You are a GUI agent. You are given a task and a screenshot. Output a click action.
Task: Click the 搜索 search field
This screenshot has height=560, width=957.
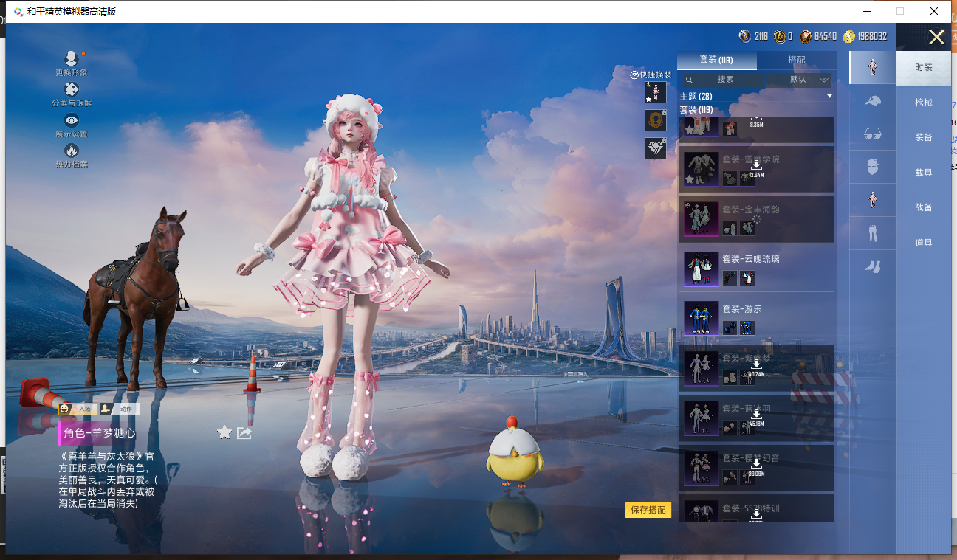(725, 80)
